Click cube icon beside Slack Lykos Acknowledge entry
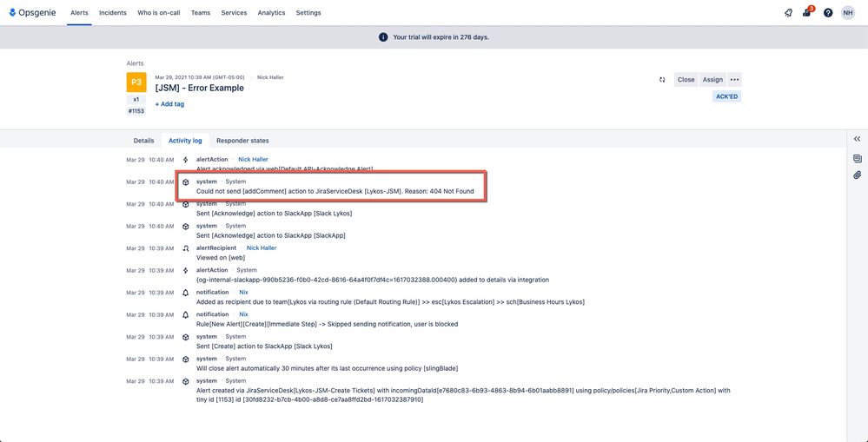868x442 pixels. [186, 204]
